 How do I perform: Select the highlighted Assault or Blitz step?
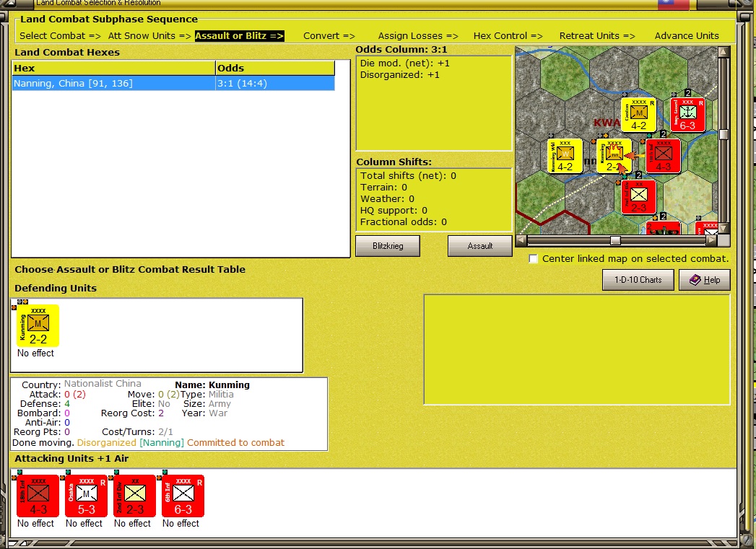click(x=240, y=35)
